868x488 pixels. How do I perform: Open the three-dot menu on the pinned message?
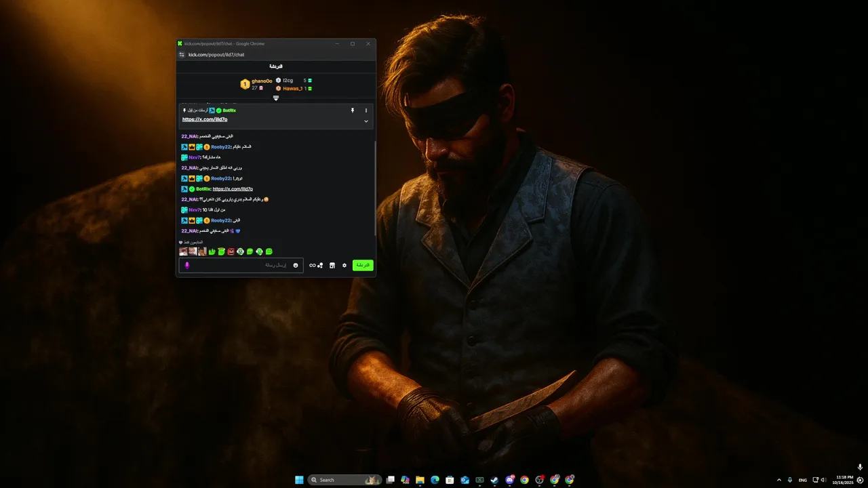pos(366,110)
